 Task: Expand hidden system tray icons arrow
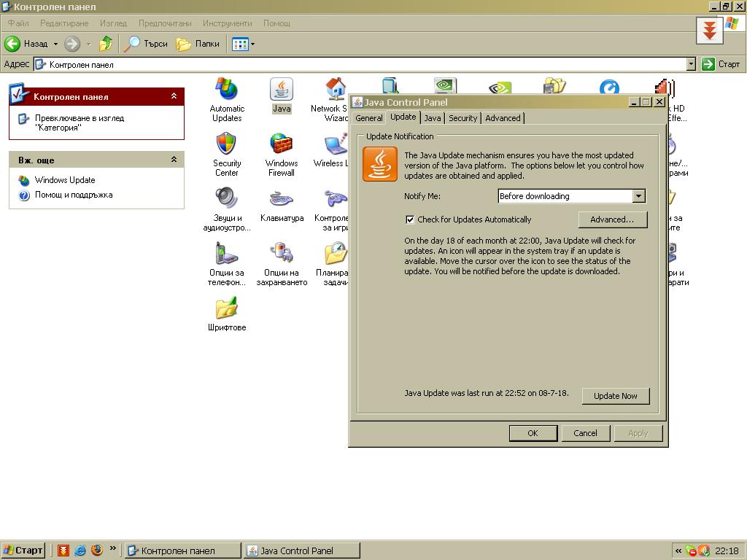(x=678, y=551)
